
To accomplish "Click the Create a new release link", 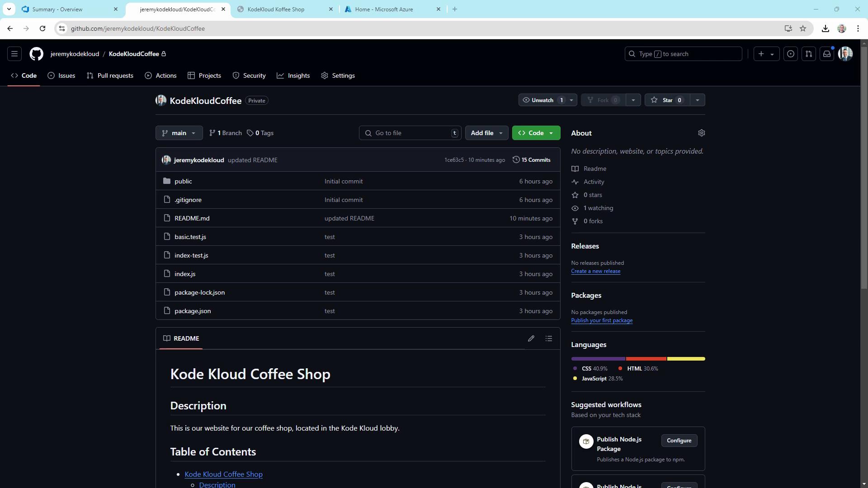I will (x=595, y=271).
